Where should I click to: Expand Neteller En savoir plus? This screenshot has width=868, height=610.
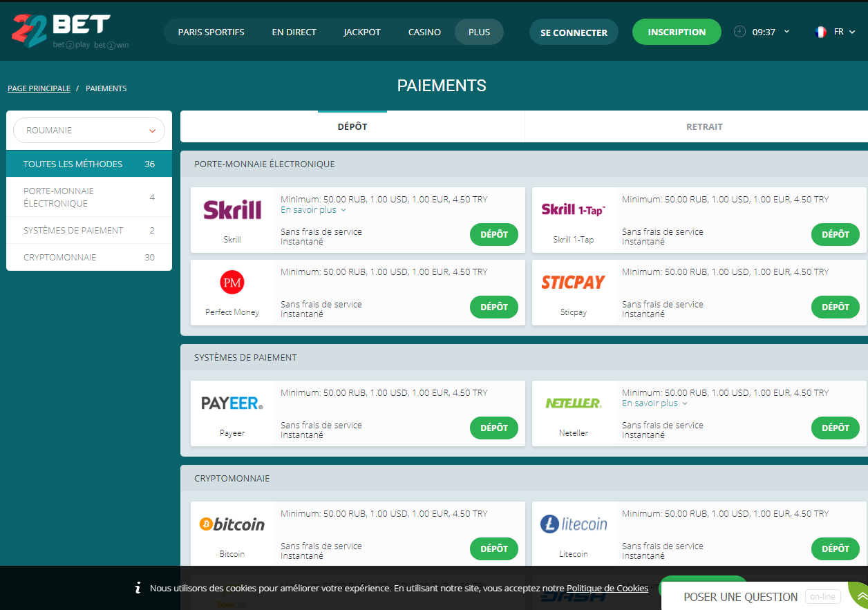click(654, 403)
